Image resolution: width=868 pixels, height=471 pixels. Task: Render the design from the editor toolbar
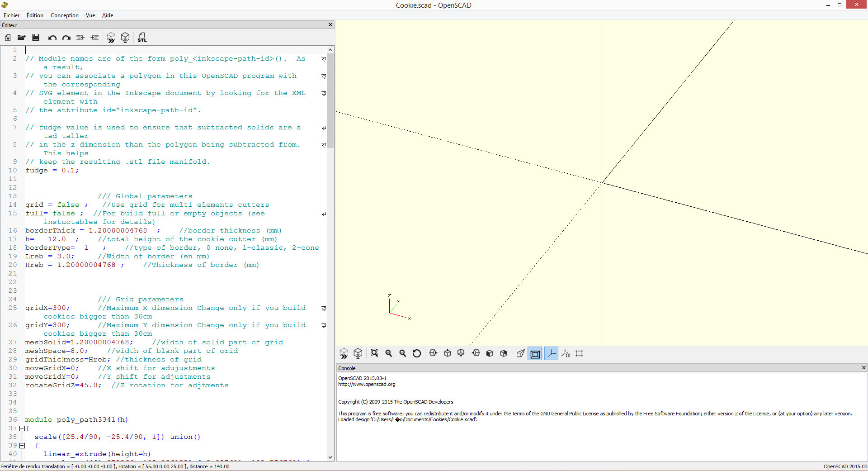[x=125, y=38]
